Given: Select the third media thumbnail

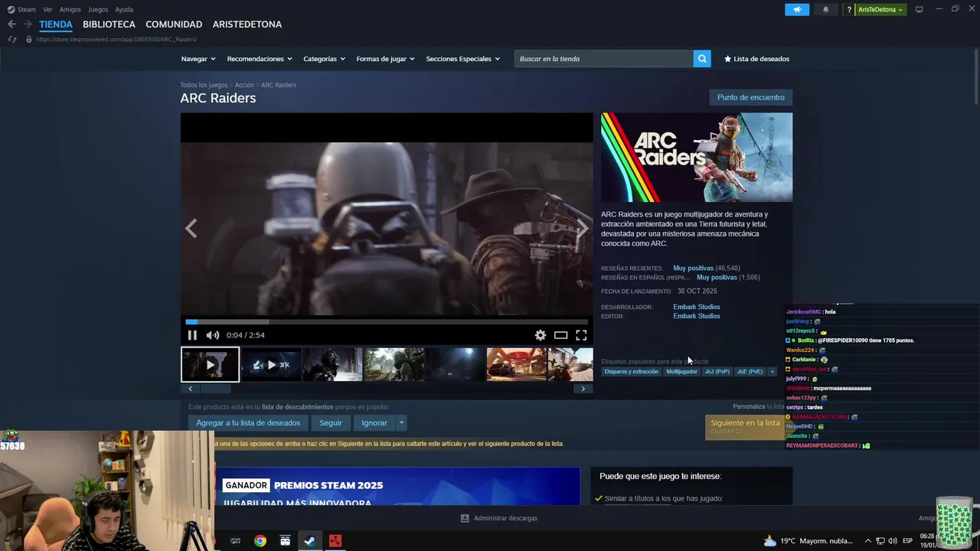Looking at the screenshot, I should coord(332,364).
